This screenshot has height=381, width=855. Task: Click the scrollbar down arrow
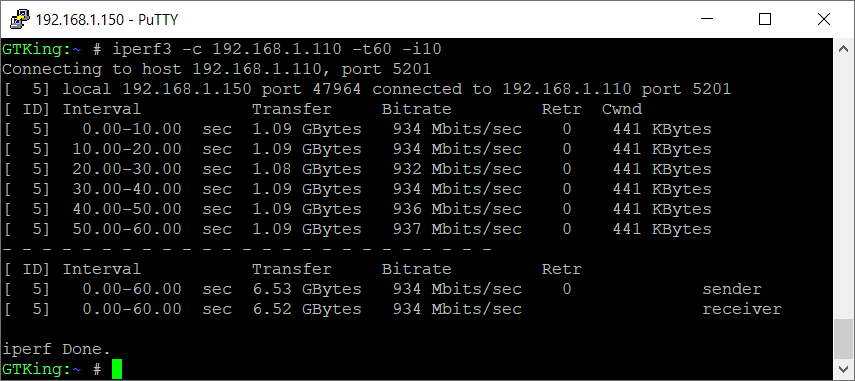click(843, 368)
